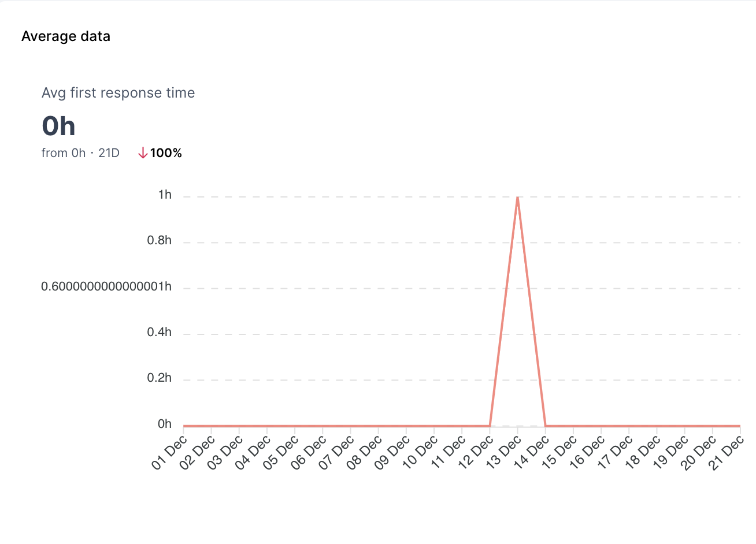The height and width of the screenshot is (544, 756).
Task: Click the 01 Dec x-axis date label
Action: (x=169, y=452)
